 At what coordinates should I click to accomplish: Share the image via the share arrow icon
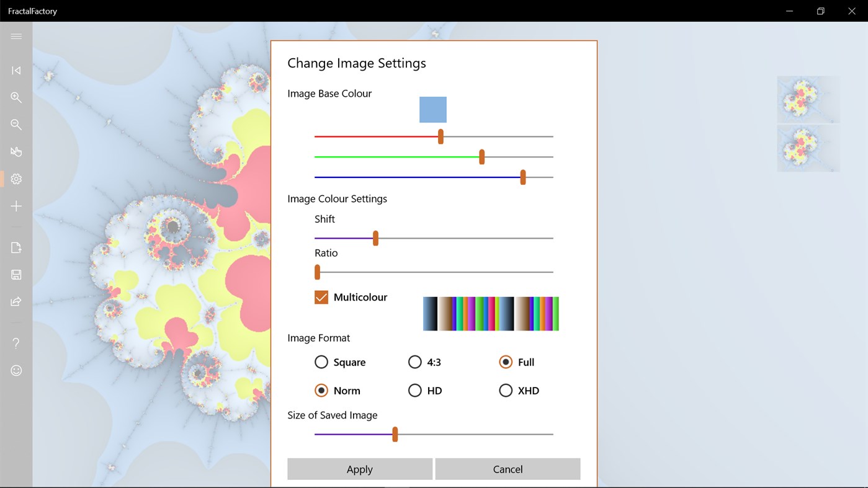coord(16,301)
